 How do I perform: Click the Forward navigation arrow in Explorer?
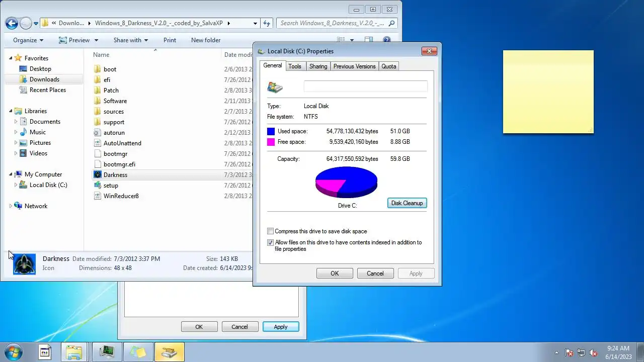(x=26, y=23)
